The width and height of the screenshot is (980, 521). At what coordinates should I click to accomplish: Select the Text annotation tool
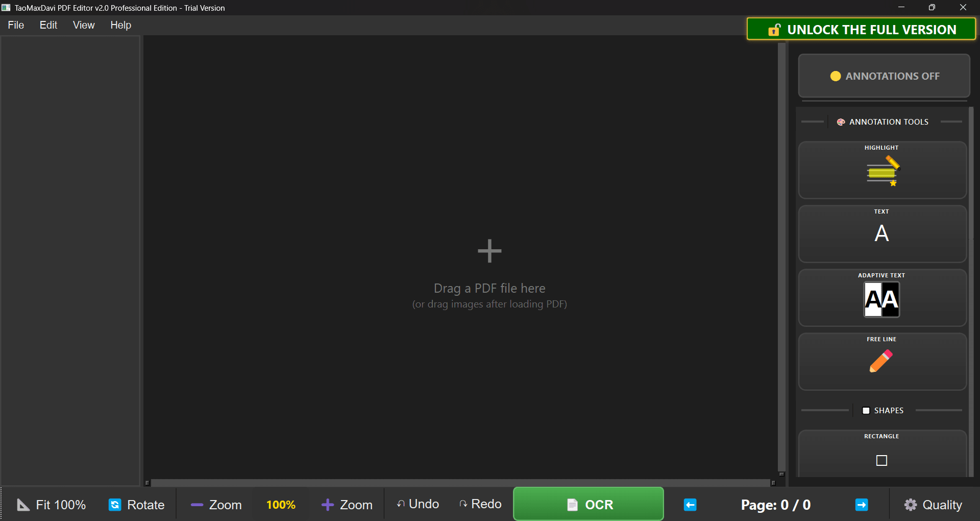882,234
